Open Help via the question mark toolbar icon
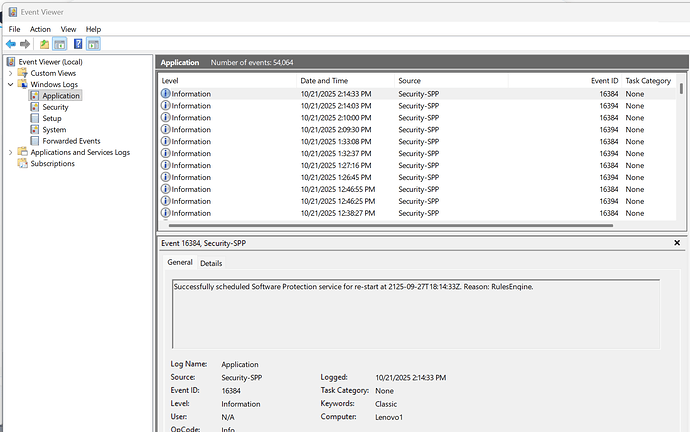Viewport: 690px width, 432px height. [78, 44]
